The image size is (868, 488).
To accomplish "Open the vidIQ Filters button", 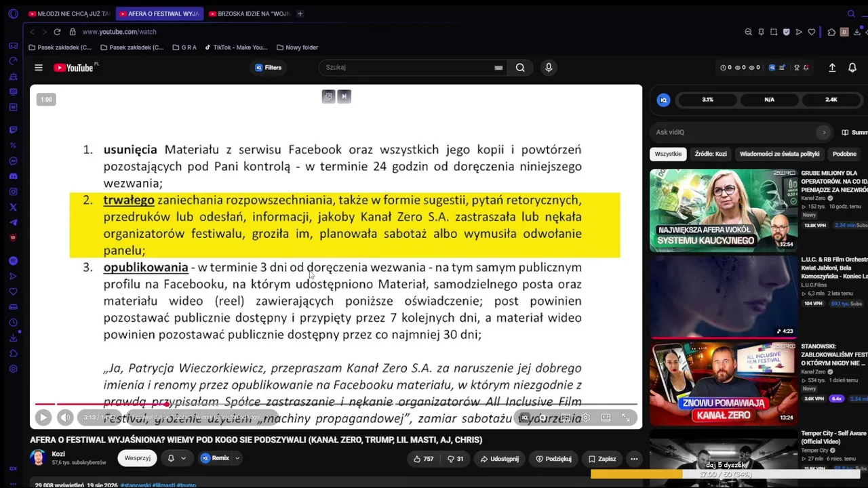I will coord(269,68).
